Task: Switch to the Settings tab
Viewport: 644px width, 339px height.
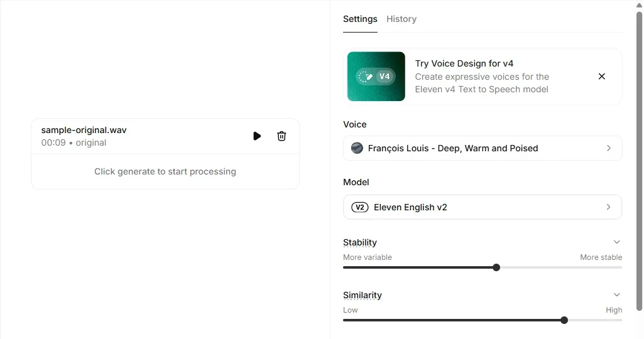Action: click(x=360, y=19)
